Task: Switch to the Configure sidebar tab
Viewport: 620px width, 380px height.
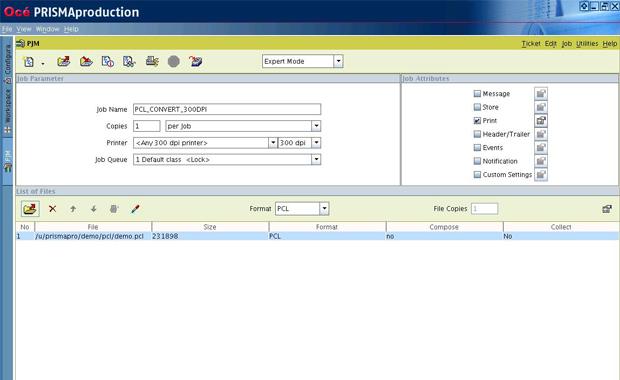Action: coord(8,63)
